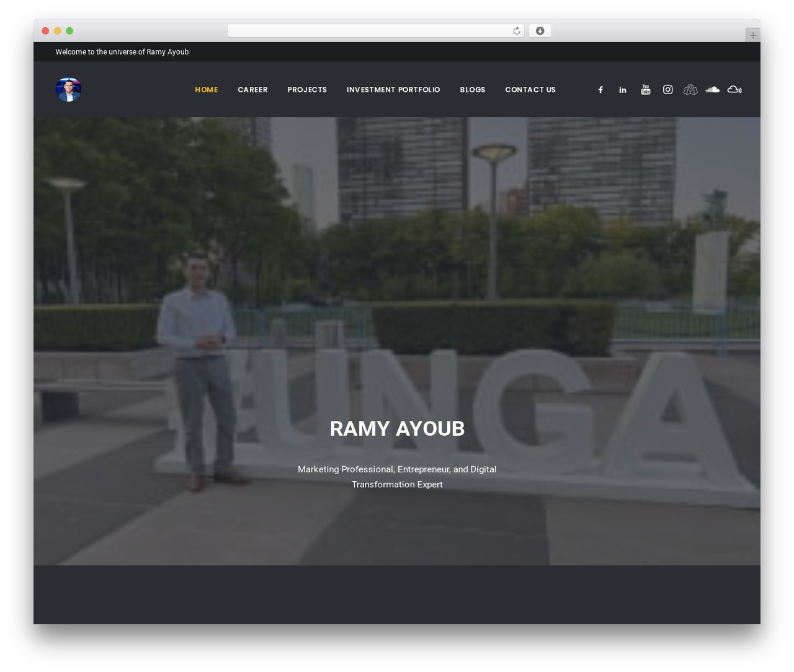The width and height of the screenshot is (794, 672).
Task: Click the "RAMY AYOUB" hero heading
Action: coord(397,428)
